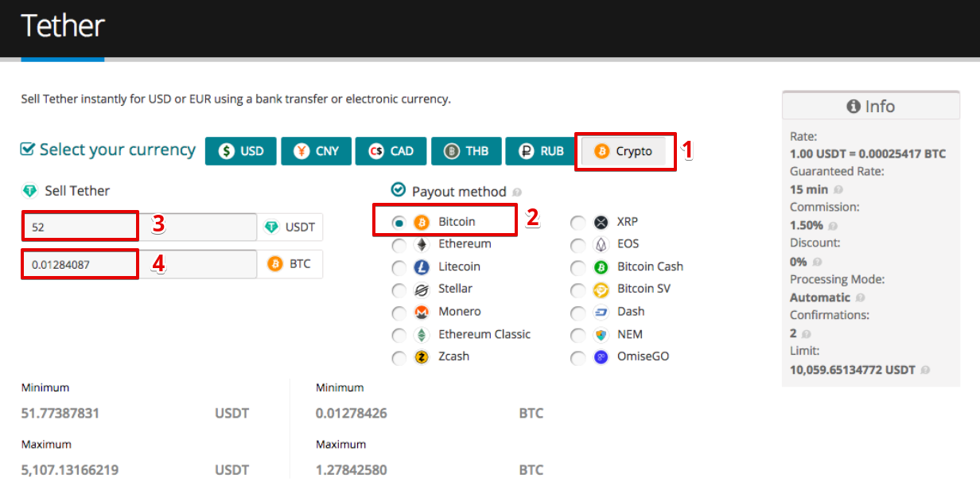Focus the BTC receive amount field
Image resolution: width=980 pixels, height=494 pixels.
click(x=139, y=264)
